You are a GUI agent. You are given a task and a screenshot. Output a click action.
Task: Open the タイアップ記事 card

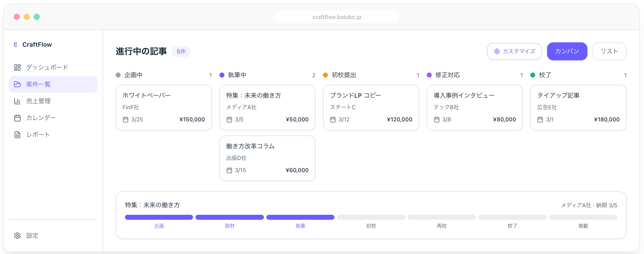(578, 107)
